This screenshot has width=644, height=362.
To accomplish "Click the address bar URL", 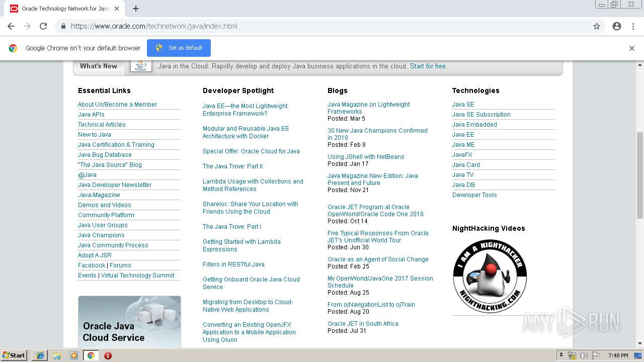I will coord(154,26).
